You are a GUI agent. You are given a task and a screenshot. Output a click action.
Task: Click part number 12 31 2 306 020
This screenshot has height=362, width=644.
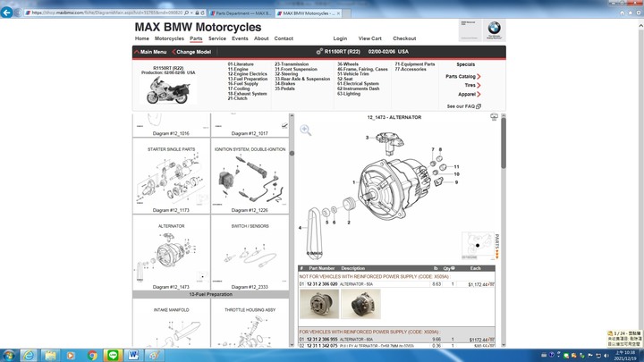pyautogui.click(x=322, y=284)
